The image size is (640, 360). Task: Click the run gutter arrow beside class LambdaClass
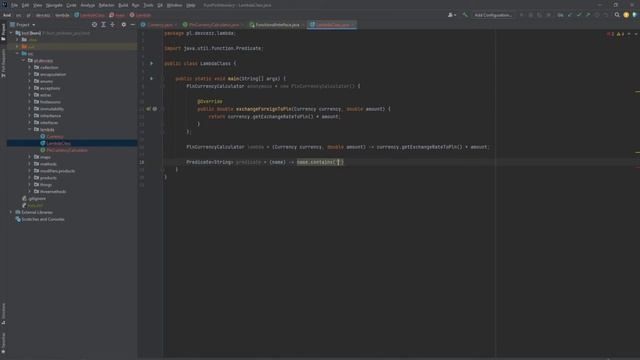point(151,64)
